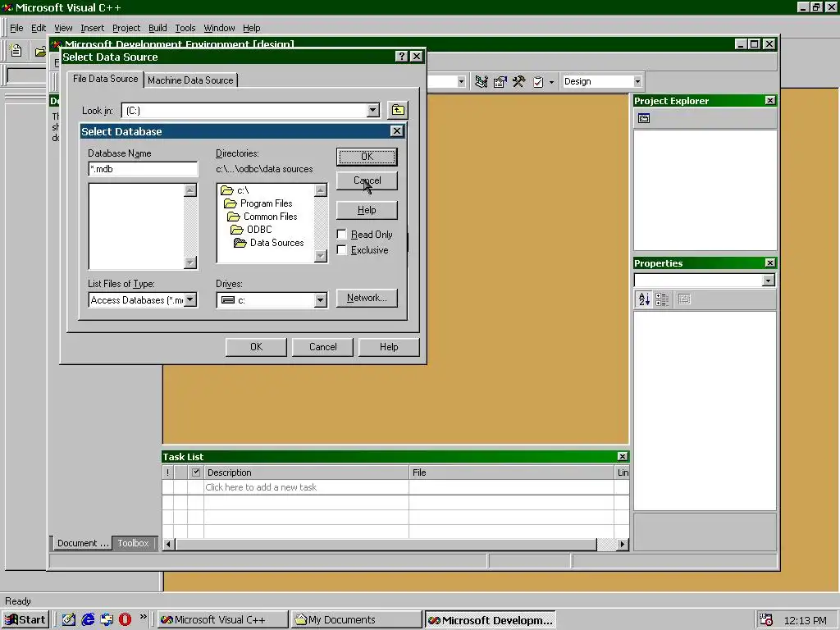840x630 pixels.
Task: Switch to File Data Source tab
Action: [x=105, y=79]
